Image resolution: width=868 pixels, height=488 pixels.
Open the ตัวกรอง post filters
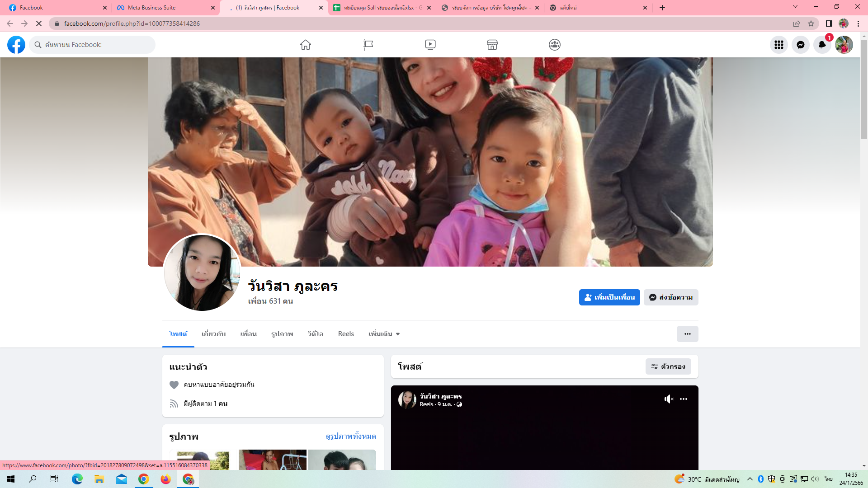point(668,366)
